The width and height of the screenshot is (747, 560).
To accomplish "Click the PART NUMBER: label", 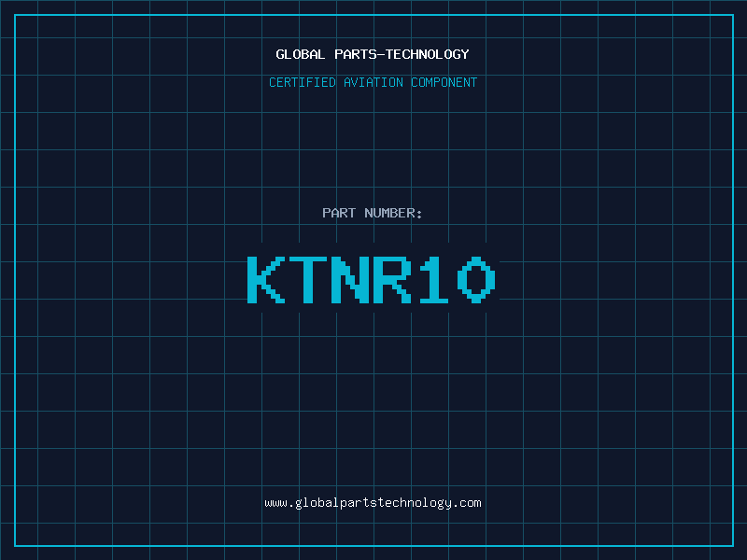I will [373, 213].
